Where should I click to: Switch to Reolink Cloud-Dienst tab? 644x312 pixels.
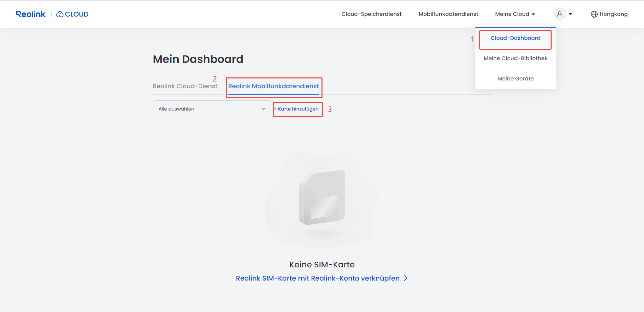(x=185, y=86)
